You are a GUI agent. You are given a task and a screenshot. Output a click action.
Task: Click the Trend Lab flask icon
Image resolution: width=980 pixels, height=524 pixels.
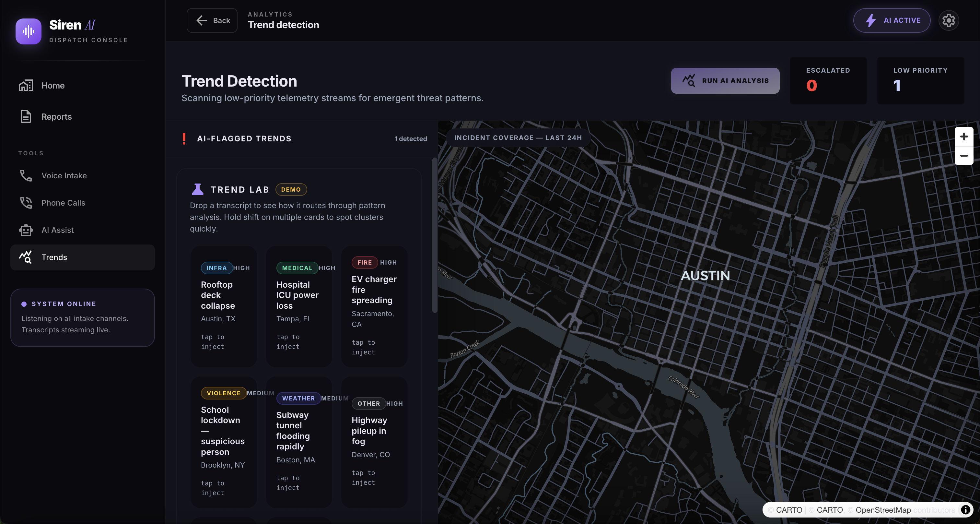(x=197, y=189)
